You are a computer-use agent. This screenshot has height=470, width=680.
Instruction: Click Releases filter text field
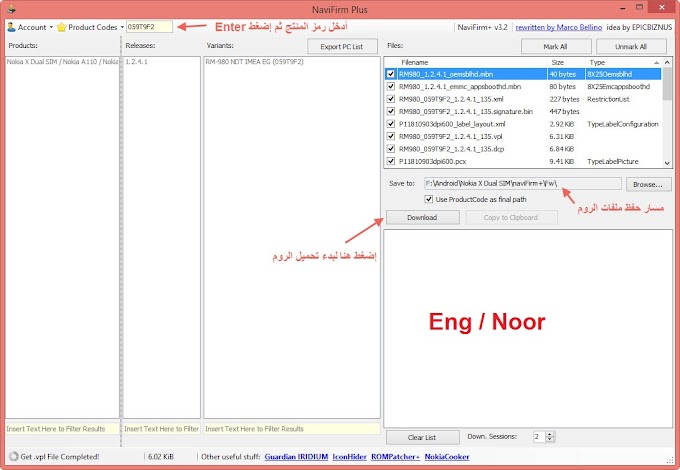(161, 429)
